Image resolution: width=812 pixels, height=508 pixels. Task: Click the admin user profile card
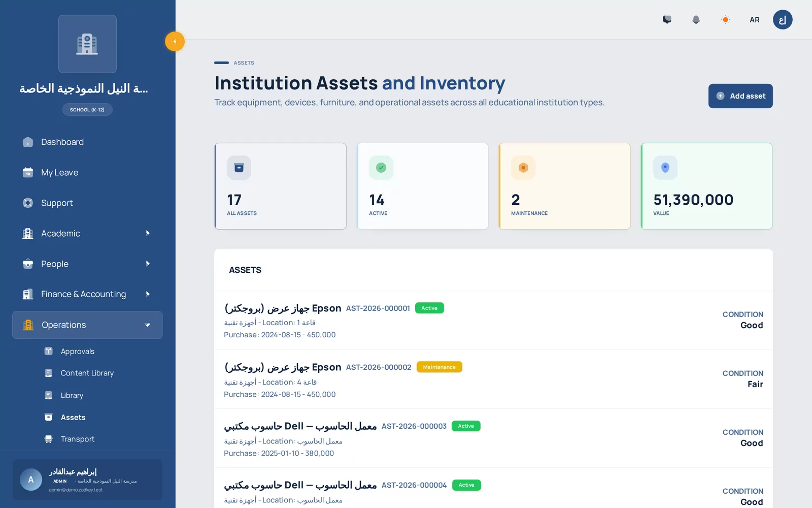point(87,480)
